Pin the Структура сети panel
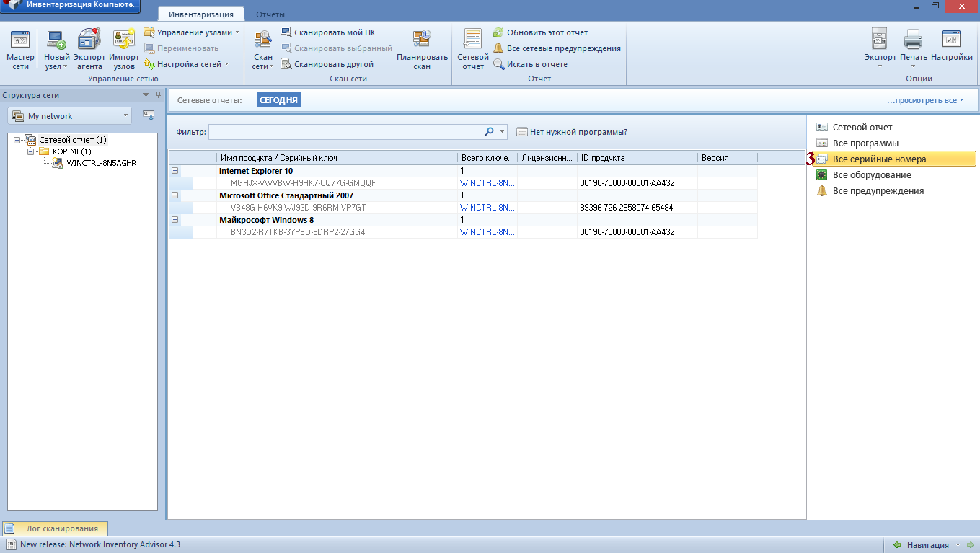The width and height of the screenshot is (980, 553). [158, 94]
